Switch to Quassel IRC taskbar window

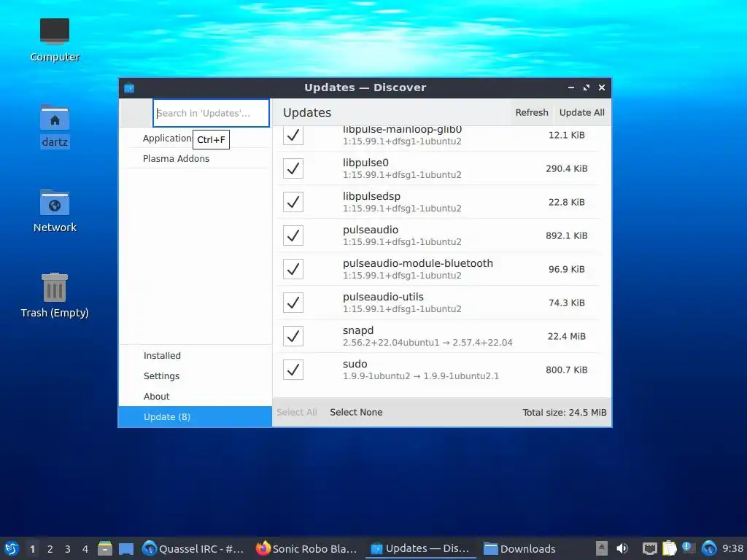(x=193, y=548)
